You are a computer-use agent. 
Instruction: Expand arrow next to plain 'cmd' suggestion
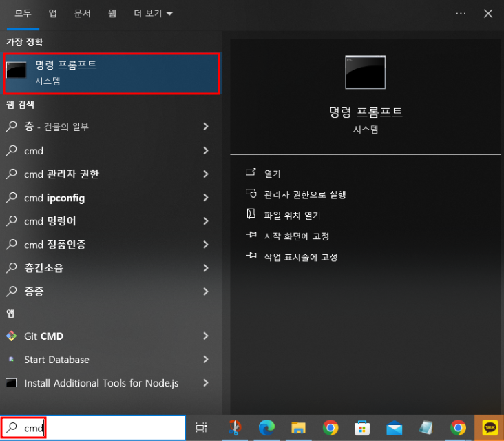pyautogui.click(x=206, y=150)
